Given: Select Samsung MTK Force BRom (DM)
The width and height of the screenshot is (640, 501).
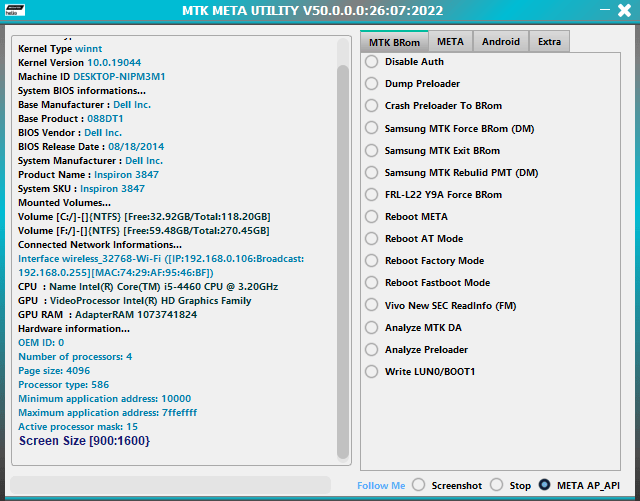Looking at the screenshot, I should [x=449, y=129].
